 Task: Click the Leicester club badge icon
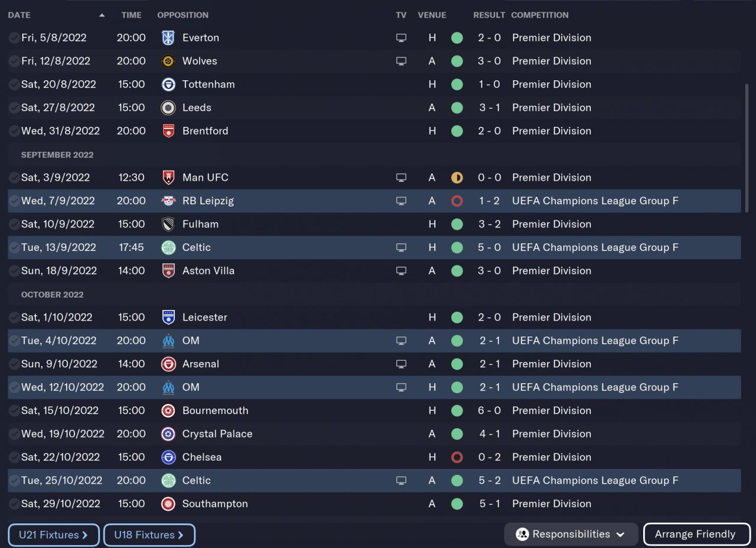point(168,317)
